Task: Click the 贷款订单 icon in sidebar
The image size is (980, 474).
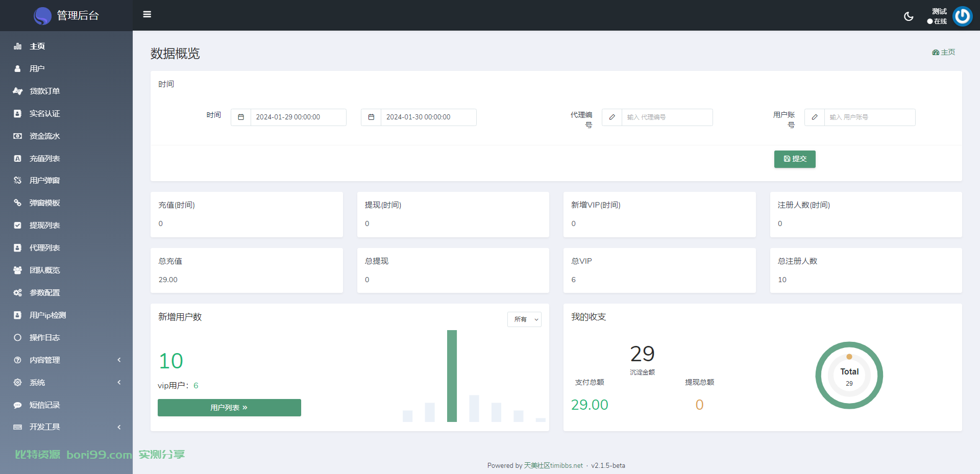Action: point(17,91)
